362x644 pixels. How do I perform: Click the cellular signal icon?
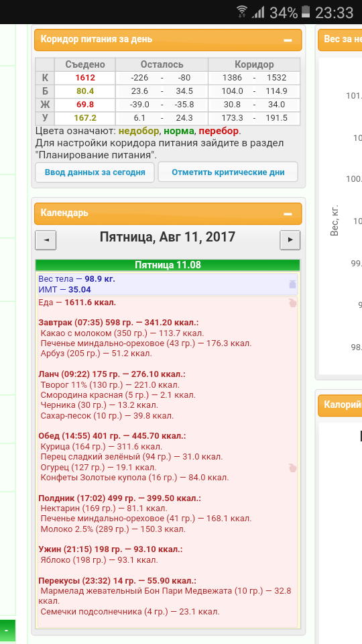point(259,12)
